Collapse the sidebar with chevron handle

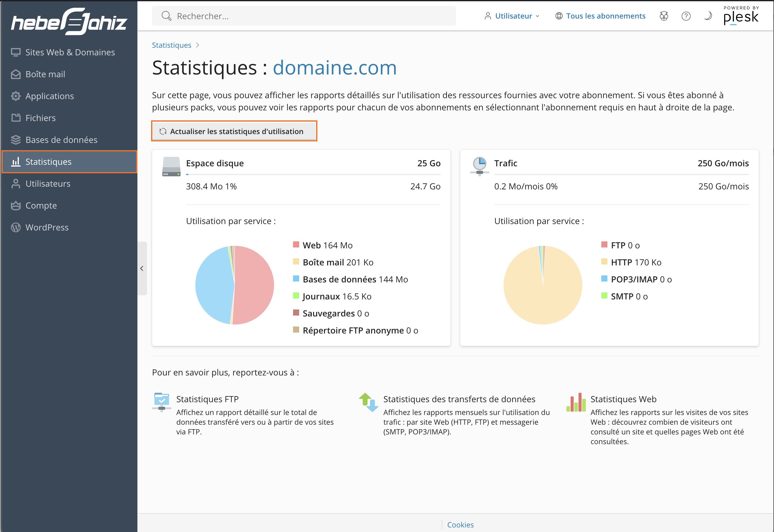pyautogui.click(x=142, y=268)
